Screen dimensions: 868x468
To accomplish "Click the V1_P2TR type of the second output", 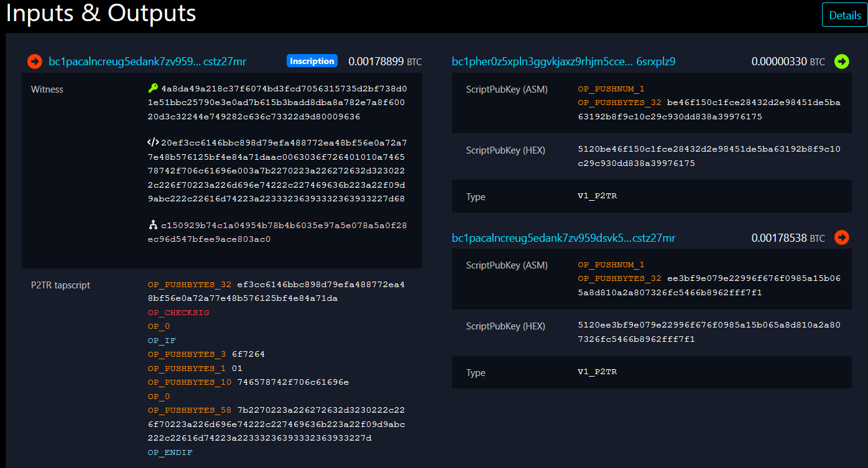I will 597,372.
